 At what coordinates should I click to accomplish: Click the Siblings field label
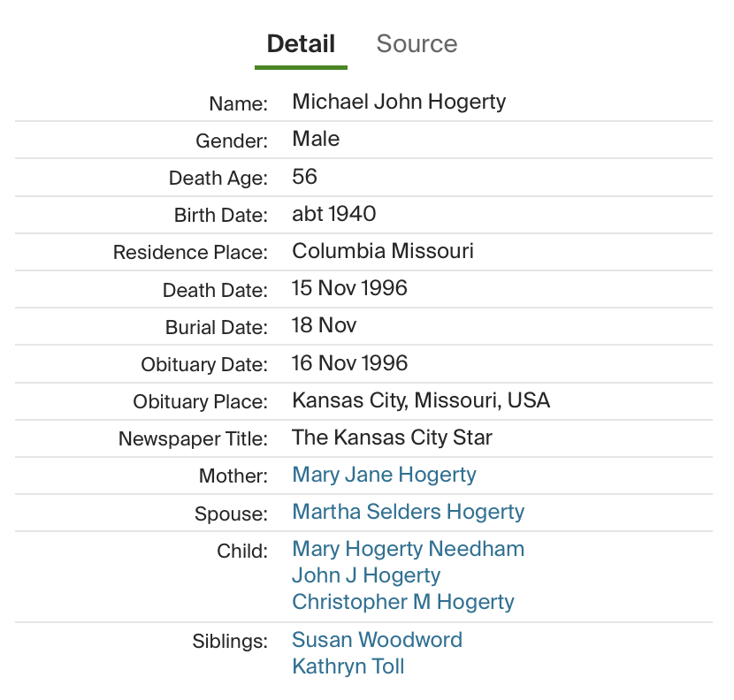point(229,642)
